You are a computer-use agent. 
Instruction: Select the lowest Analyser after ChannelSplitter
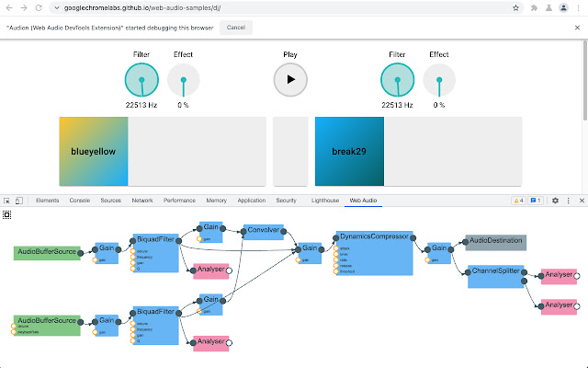point(559,306)
